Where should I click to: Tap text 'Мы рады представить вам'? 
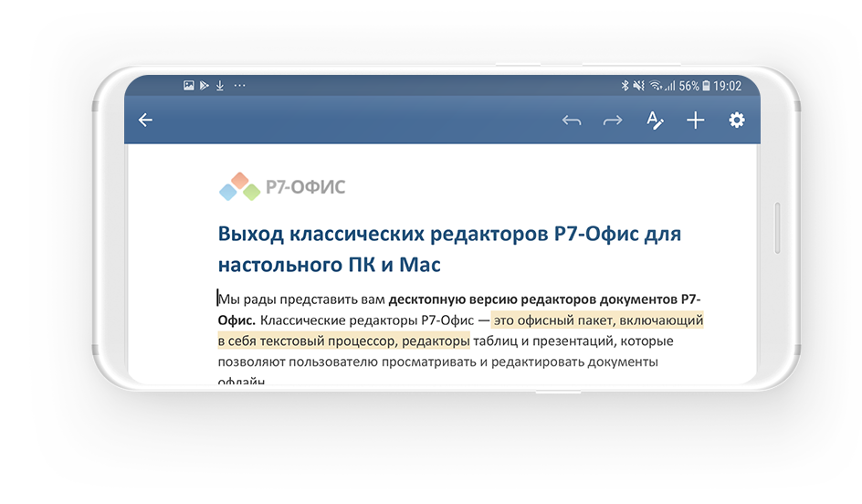click(x=302, y=299)
